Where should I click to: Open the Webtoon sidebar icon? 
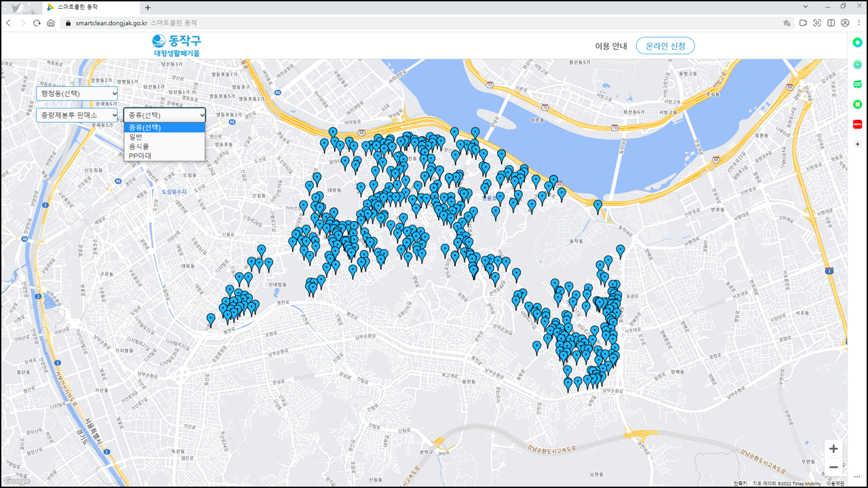point(858,84)
